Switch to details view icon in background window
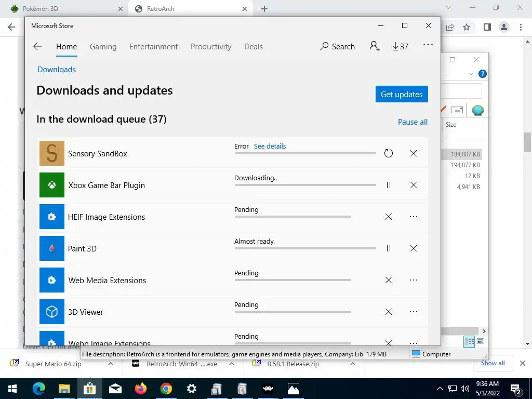The height and width of the screenshot is (399, 532). point(469,341)
